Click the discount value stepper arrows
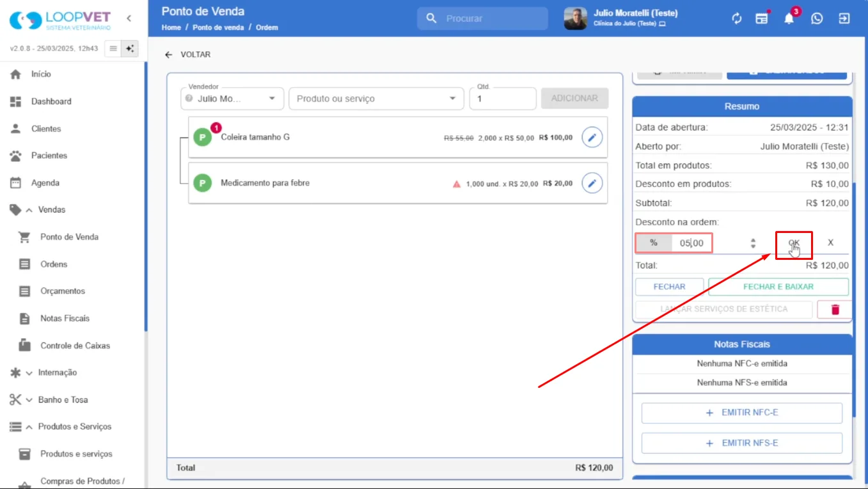Image resolution: width=868 pixels, height=489 pixels. (753, 243)
